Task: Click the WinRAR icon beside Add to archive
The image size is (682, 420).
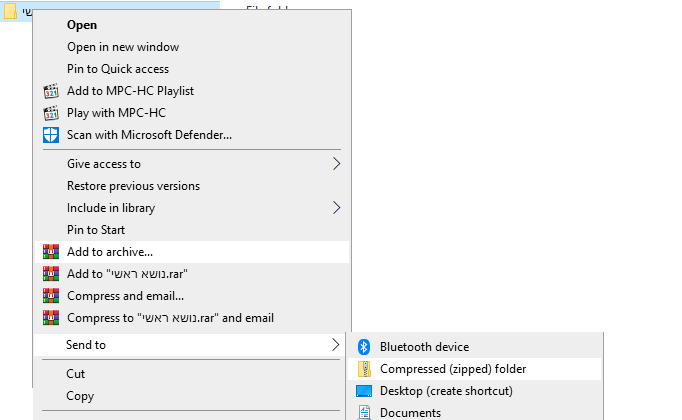Action: pos(51,252)
